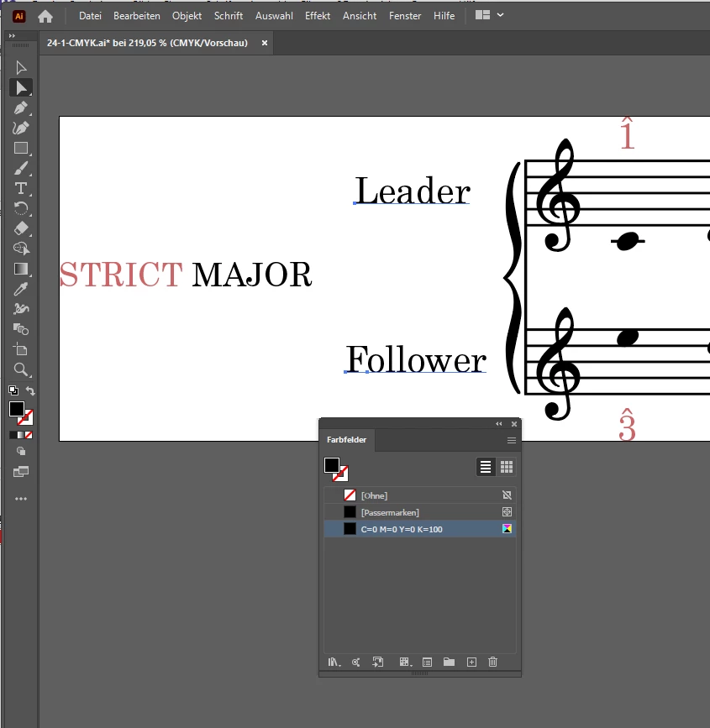Open the Schrift menu

coord(229,16)
